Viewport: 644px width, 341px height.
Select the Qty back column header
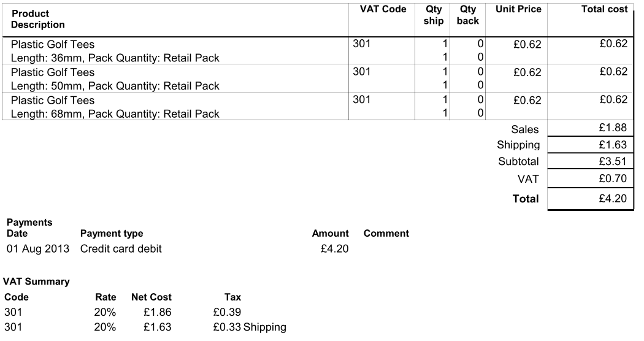[468, 15]
